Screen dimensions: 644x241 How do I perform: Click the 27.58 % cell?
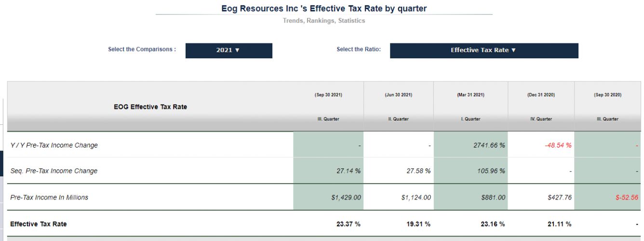(x=418, y=171)
